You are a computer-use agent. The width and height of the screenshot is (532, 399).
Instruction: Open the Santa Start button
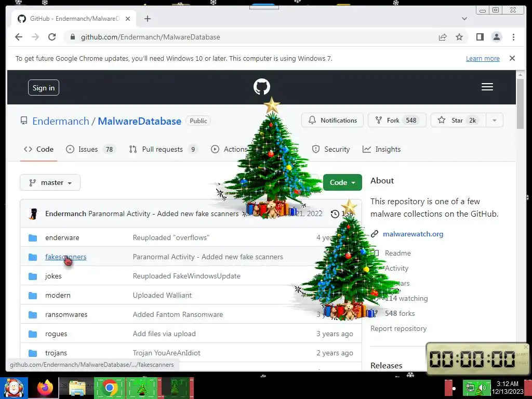pyautogui.click(x=14, y=388)
